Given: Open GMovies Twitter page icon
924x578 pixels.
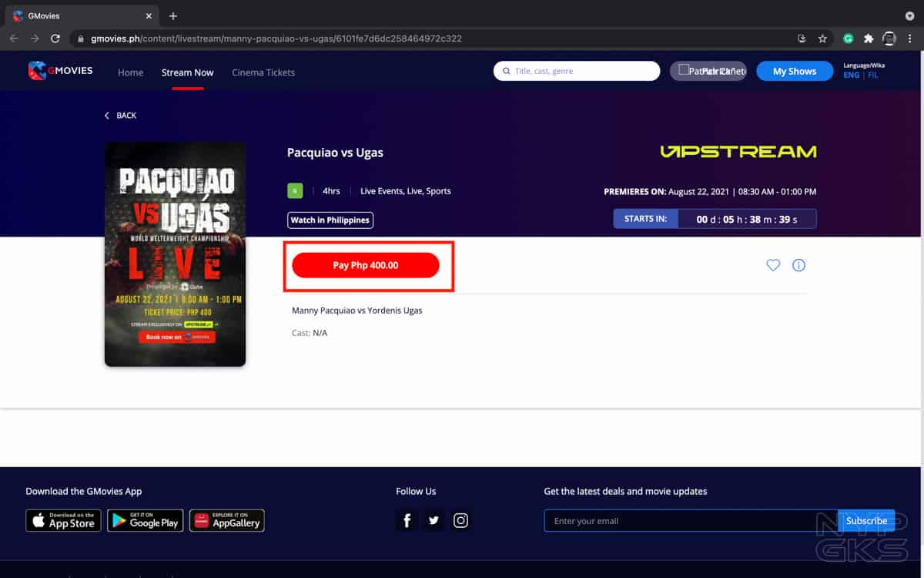Looking at the screenshot, I should [434, 521].
